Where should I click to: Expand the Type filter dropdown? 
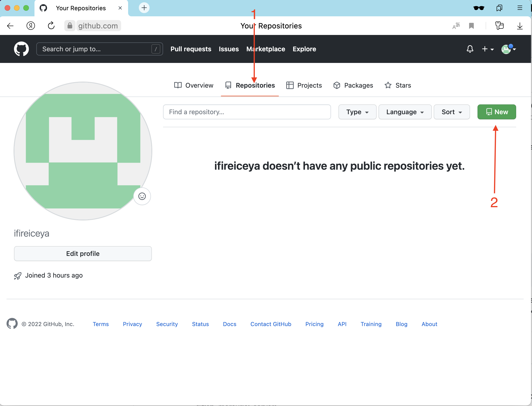click(x=357, y=112)
